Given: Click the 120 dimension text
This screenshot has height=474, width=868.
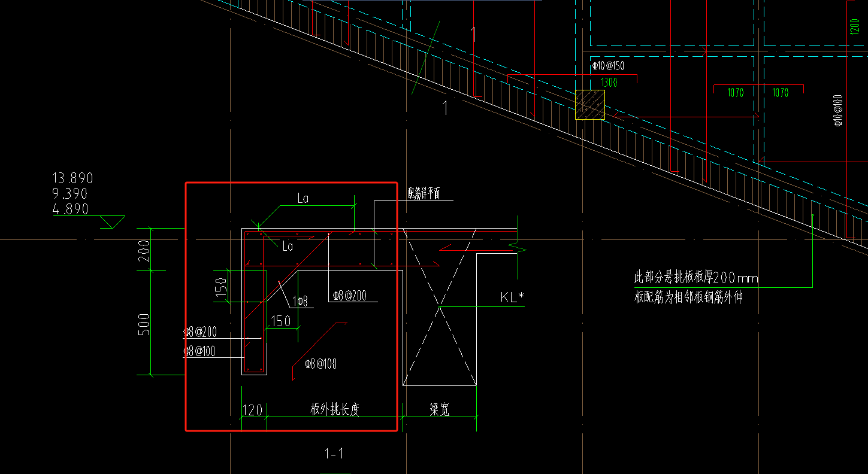Looking at the screenshot, I should (252, 410).
